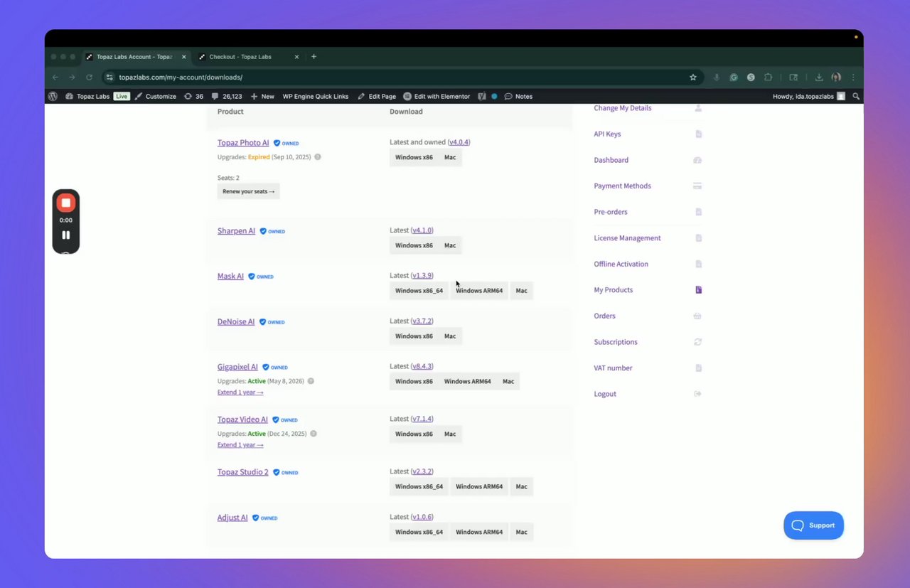
Task: Close the Checkout - Topaz Labs tab
Action: pos(296,57)
